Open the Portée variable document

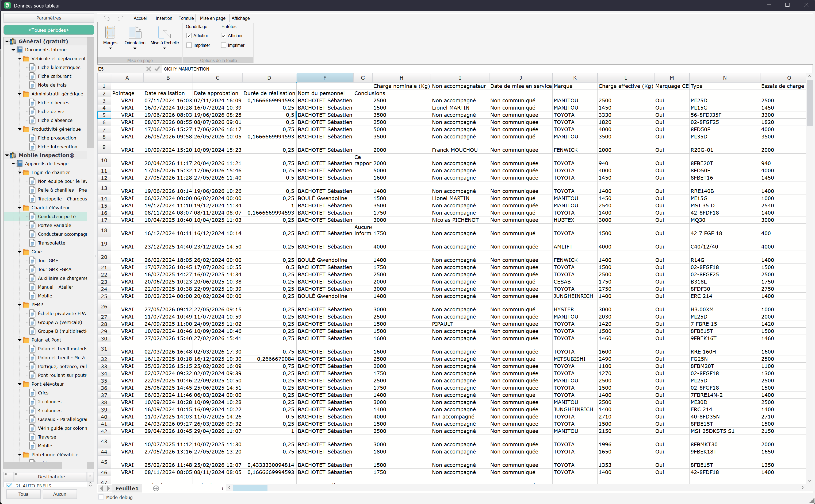coord(54,225)
